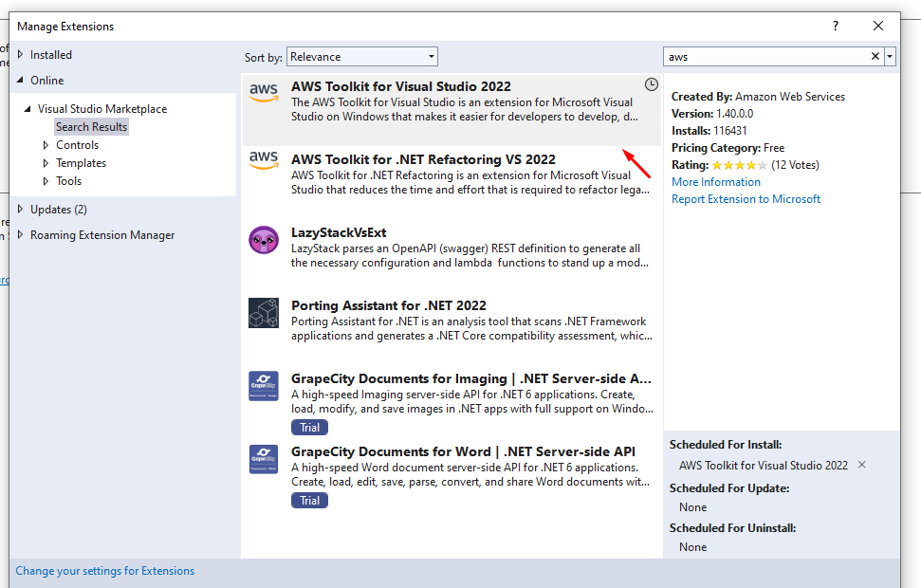Screen dimensions: 921x588
Task: Select the Porting Assistant for .NET 2022 title
Action: [x=389, y=305]
